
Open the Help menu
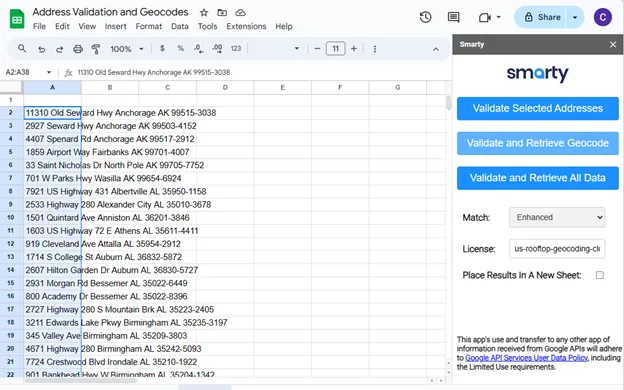coord(284,26)
